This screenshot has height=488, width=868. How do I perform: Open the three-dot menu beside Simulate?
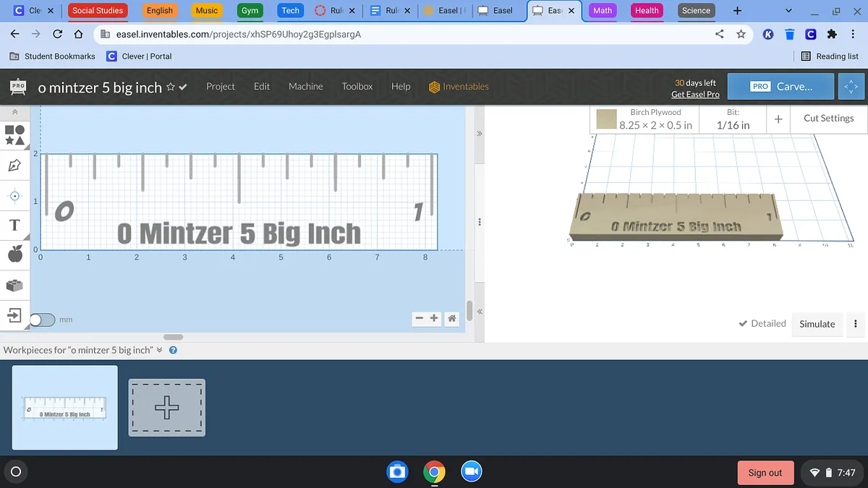point(856,324)
